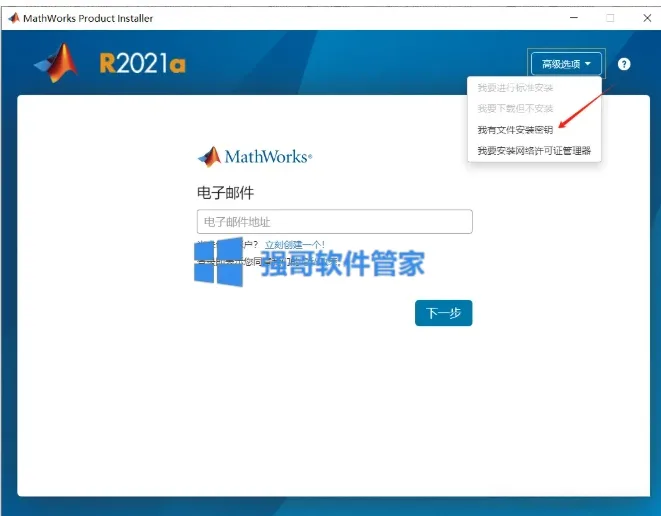Viewport: 661px width, 516px height.
Task: Choose 我有文件安装密钥 menu option
Action: coord(515,130)
